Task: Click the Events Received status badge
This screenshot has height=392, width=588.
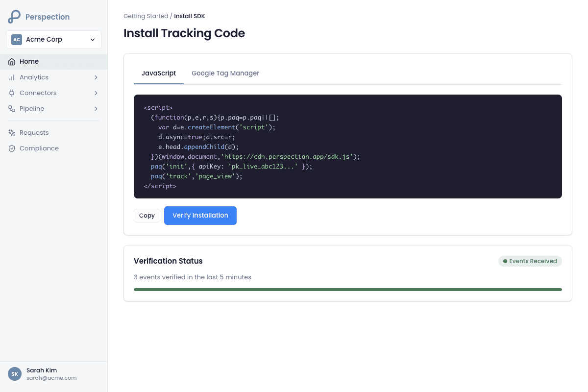Action: [530, 261]
